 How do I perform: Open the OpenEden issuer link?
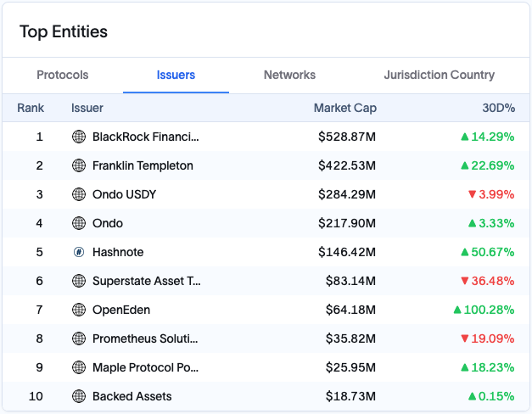tap(121, 310)
